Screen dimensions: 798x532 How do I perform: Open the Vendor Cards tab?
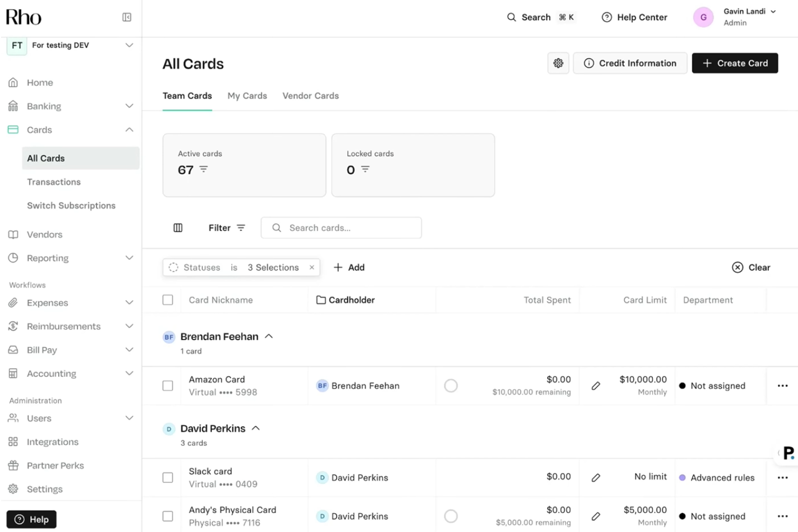(x=311, y=95)
